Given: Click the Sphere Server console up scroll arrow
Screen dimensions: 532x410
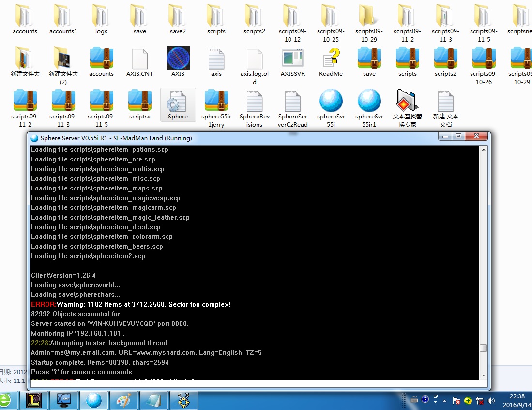Looking at the screenshot, I should click(x=484, y=150).
